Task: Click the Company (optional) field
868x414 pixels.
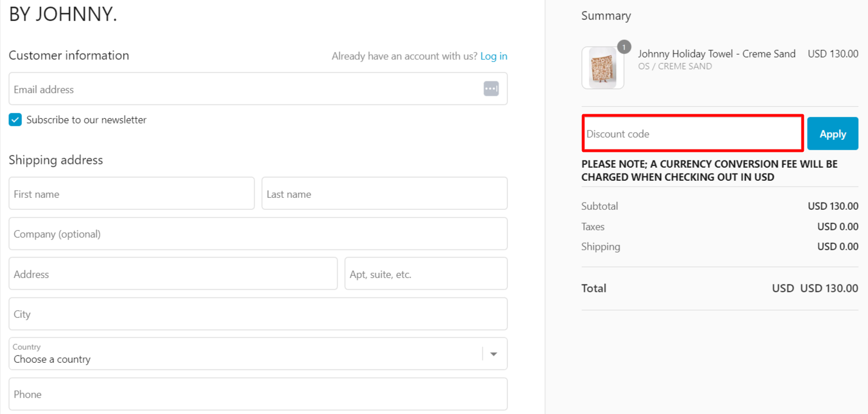Action: click(x=258, y=234)
